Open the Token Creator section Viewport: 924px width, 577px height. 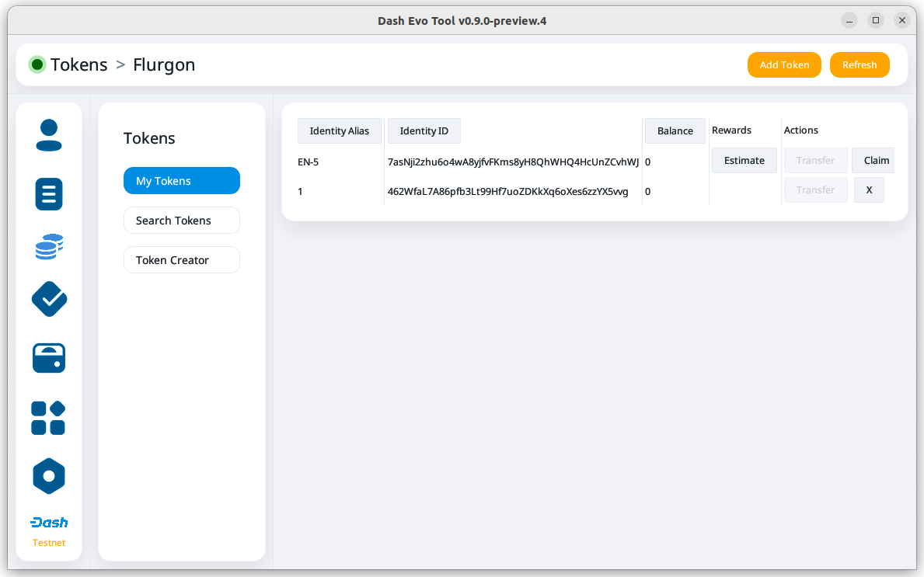(181, 260)
